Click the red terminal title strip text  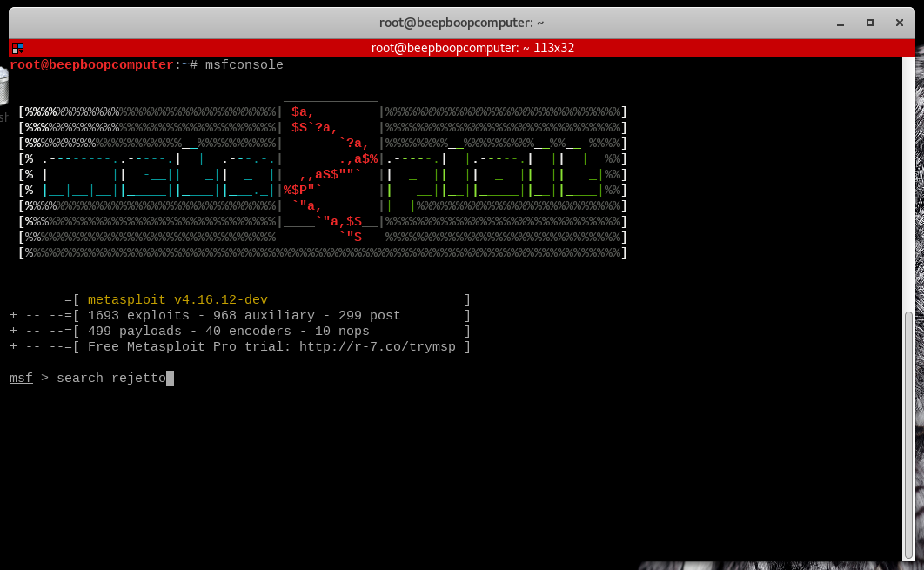click(x=472, y=49)
